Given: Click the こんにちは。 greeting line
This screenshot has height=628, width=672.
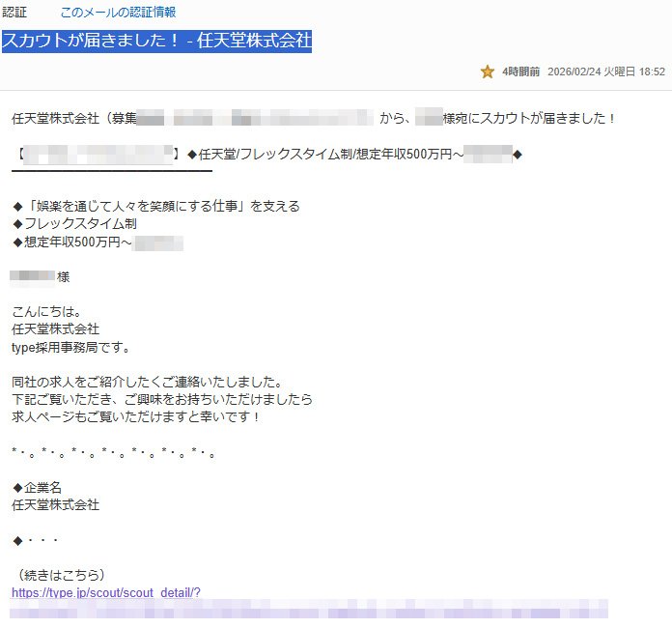Looking at the screenshot, I should [x=46, y=311].
